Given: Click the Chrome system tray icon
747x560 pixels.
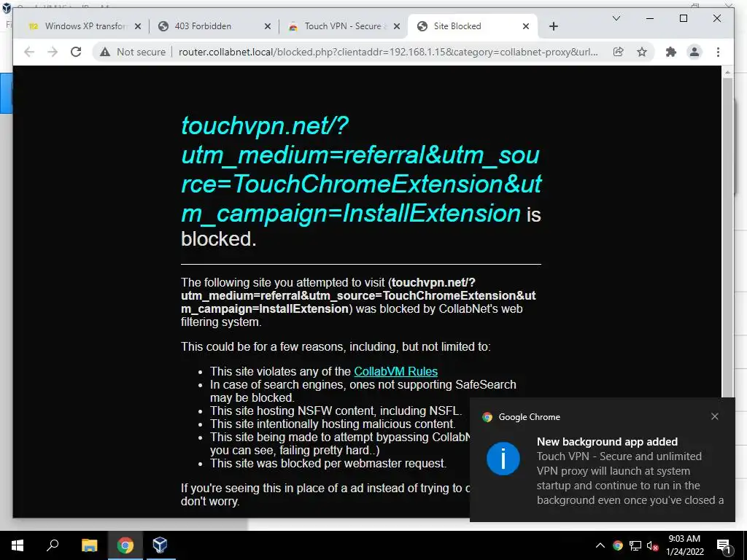Looking at the screenshot, I should [617, 545].
